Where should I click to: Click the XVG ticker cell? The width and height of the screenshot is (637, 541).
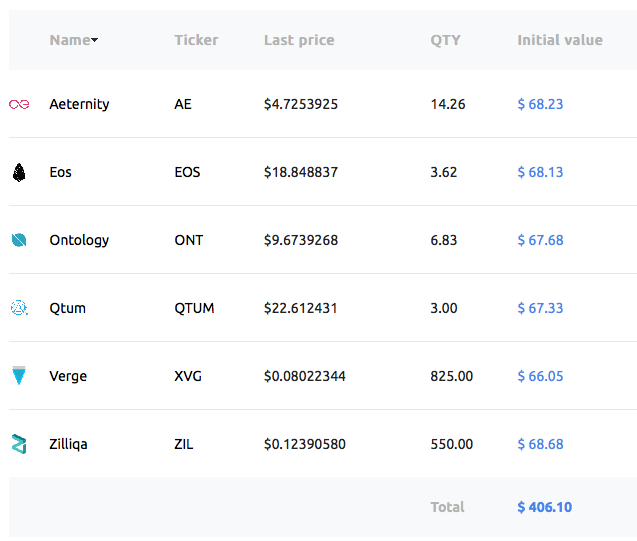(188, 376)
